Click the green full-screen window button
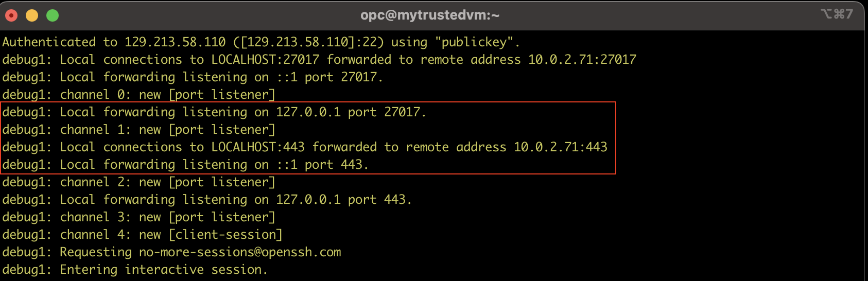 53,15
